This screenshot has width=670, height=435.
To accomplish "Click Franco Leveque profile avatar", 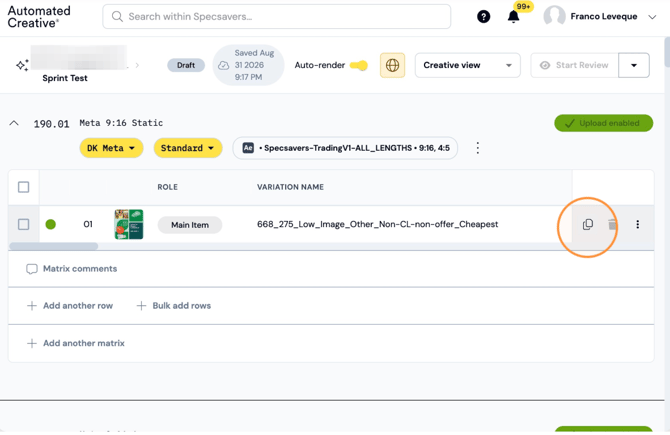I will [x=554, y=16].
